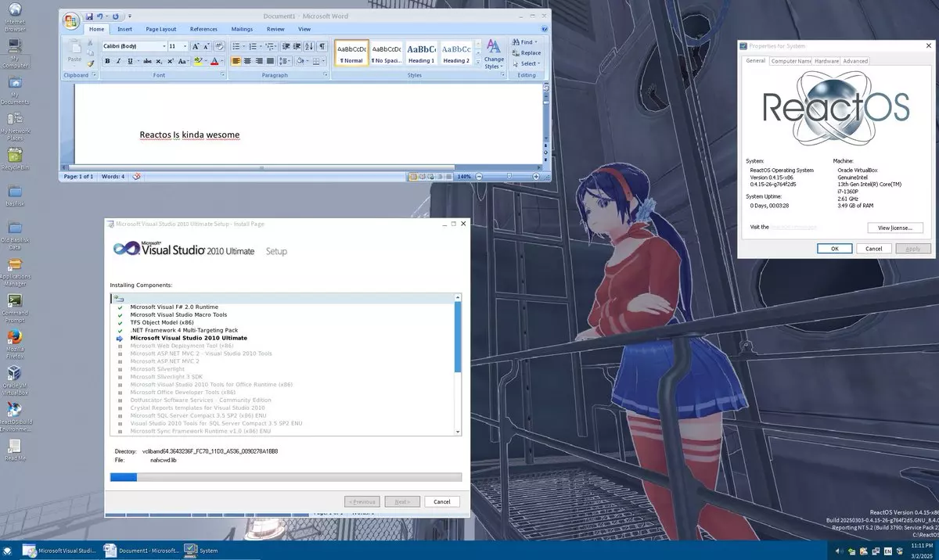The height and width of the screenshot is (560, 939).
Task: Apply Bold formatting in Word
Action: [x=107, y=61]
